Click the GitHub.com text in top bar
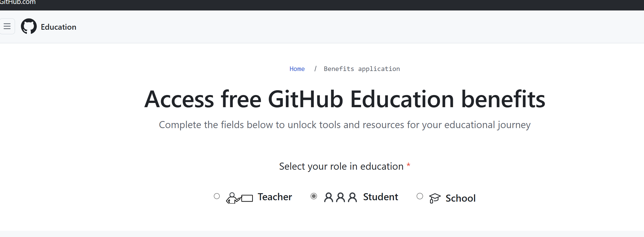 click(18, 2)
